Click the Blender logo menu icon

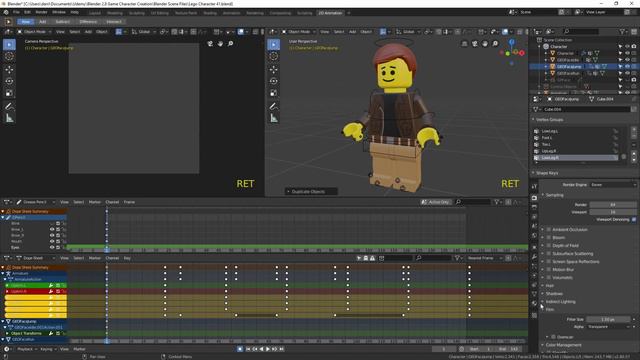[x=7, y=12]
